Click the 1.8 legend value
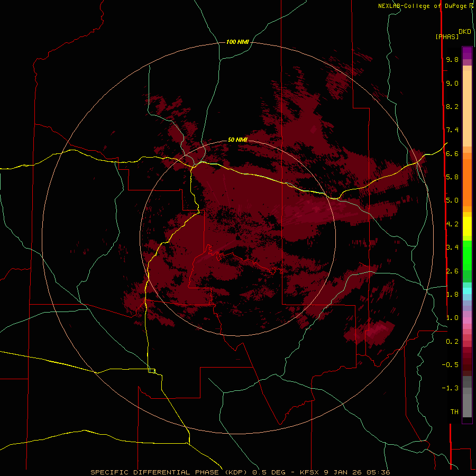The image size is (476, 476). (x=452, y=295)
